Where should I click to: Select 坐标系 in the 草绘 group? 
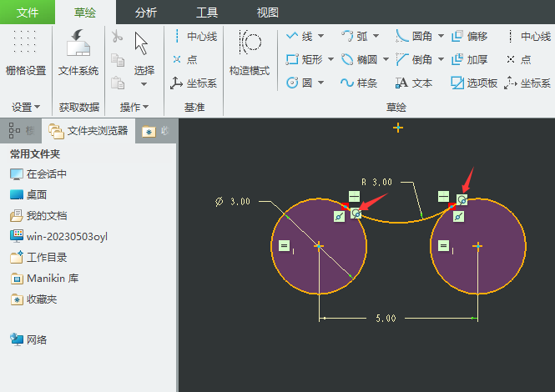(527, 83)
